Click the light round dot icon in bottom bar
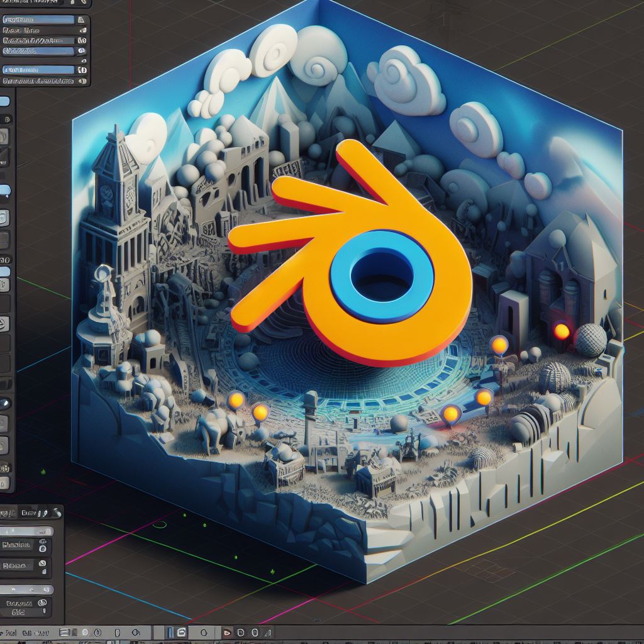The image size is (644, 644). tap(85, 632)
